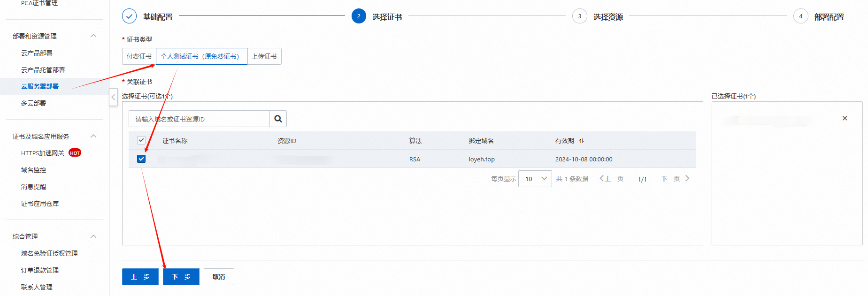Screen dimensions: 868x296
Task: Open 云服务器部署 in sidebar
Action: click(40, 86)
